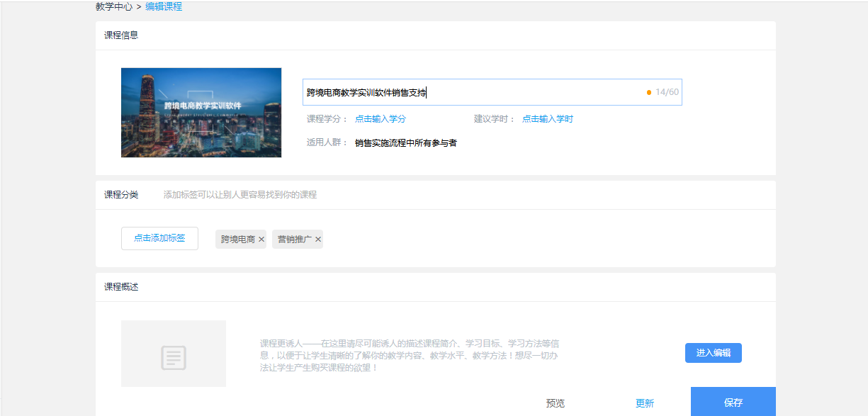This screenshot has width=868, height=416.
Task: Click the course title input field
Action: [x=492, y=92]
